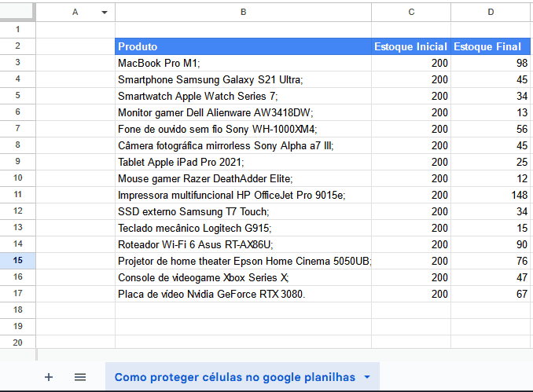533x392 pixels.
Task: Click the add new sheet plus icon
Action: pos(49,377)
